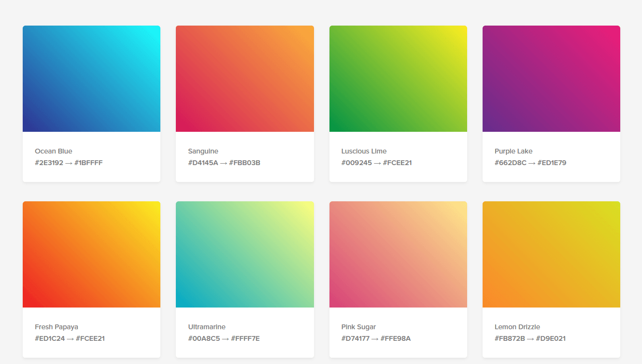642x364 pixels.
Task: Select the "Luscious Lime" name label
Action: (x=364, y=151)
